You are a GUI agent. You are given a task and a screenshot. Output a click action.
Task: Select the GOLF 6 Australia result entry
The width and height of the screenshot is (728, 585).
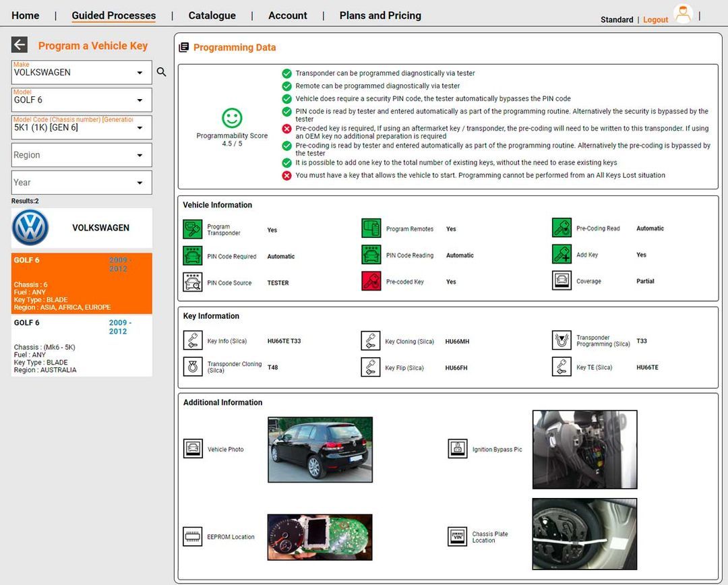81,345
